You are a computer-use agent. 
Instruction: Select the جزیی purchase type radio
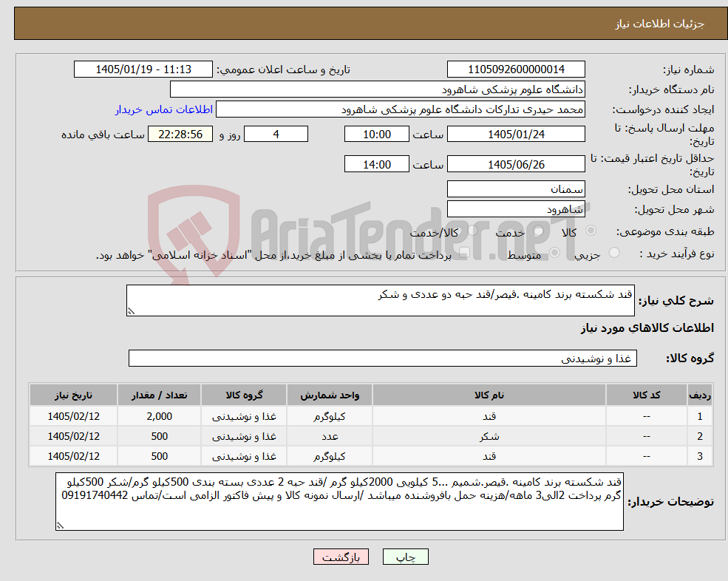pos(613,253)
